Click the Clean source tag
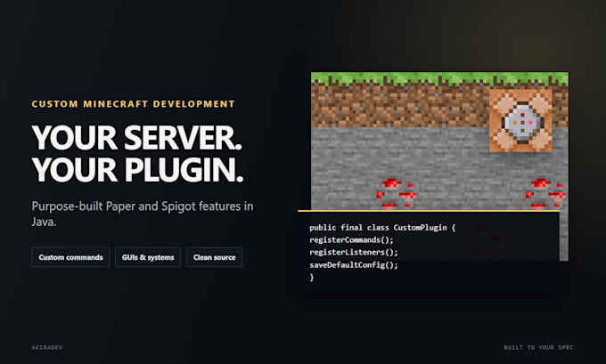The width and height of the screenshot is (606, 364). [x=215, y=257]
